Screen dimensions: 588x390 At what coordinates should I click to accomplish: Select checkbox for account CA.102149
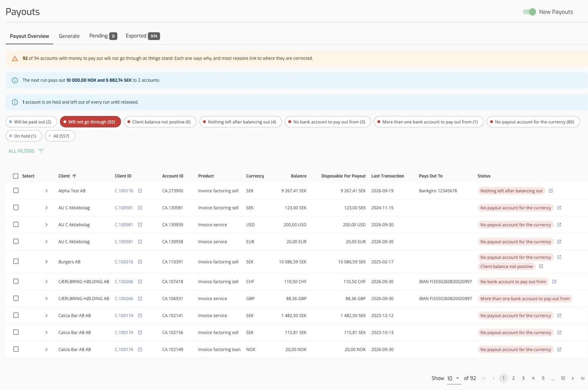16,349
